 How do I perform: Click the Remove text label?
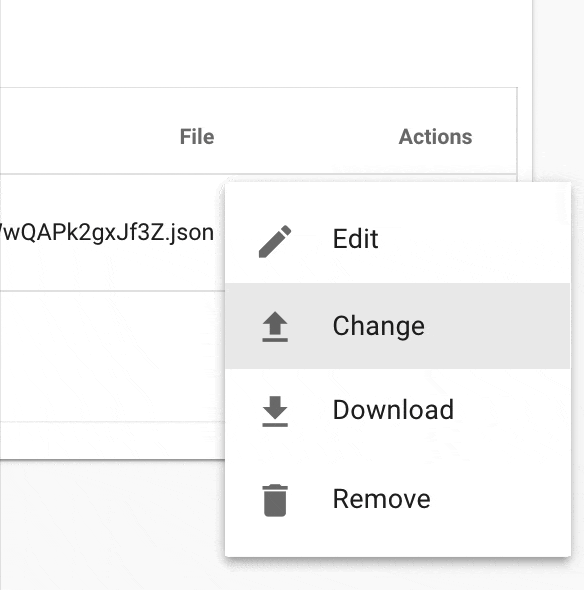coord(382,499)
